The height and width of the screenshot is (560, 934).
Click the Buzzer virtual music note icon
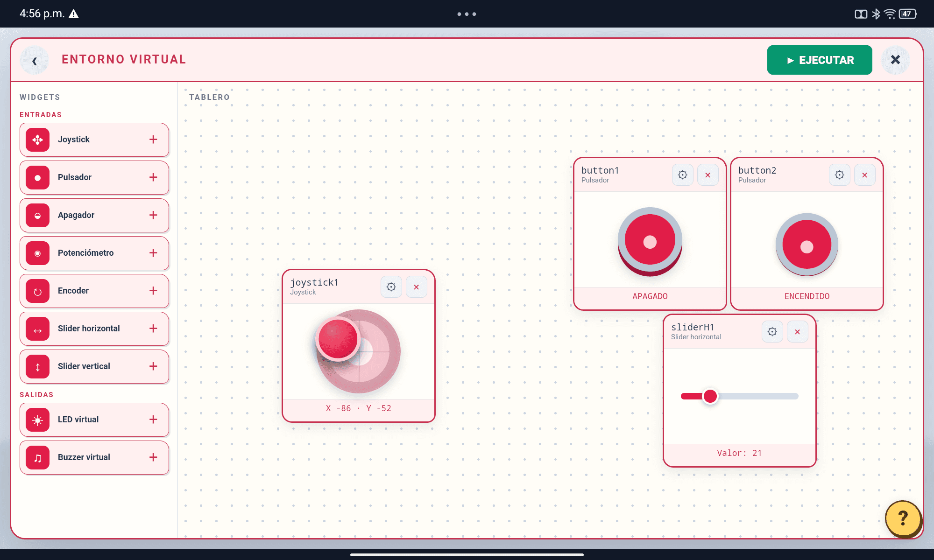(38, 457)
